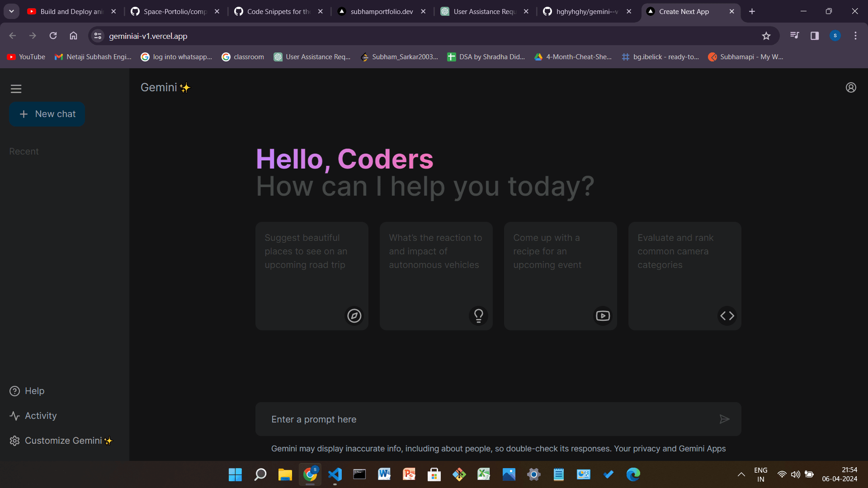Click the Gemini sparkle icon in header
The width and height of the screenshot is (868, 488).
pyautogui.click(x=185, y=88)
